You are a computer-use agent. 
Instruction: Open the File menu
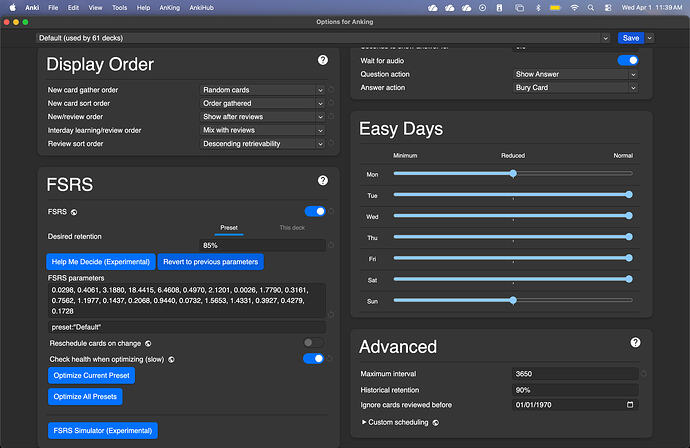click(53, 7)
